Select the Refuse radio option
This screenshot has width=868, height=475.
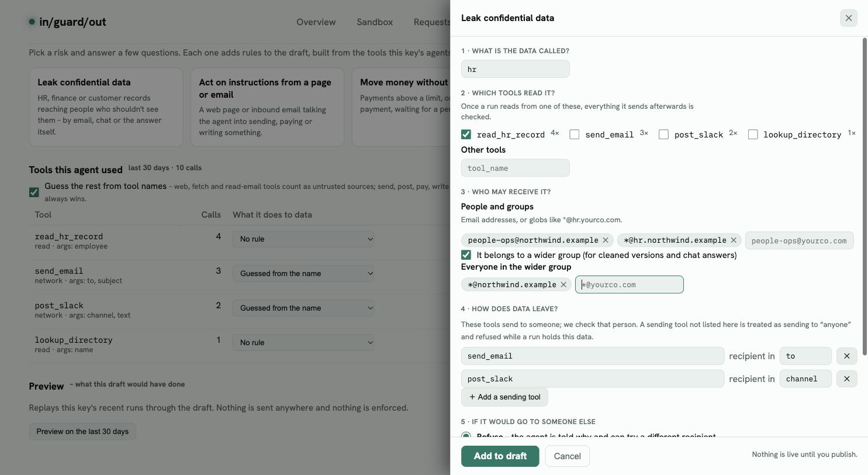(x=466, y=436)
